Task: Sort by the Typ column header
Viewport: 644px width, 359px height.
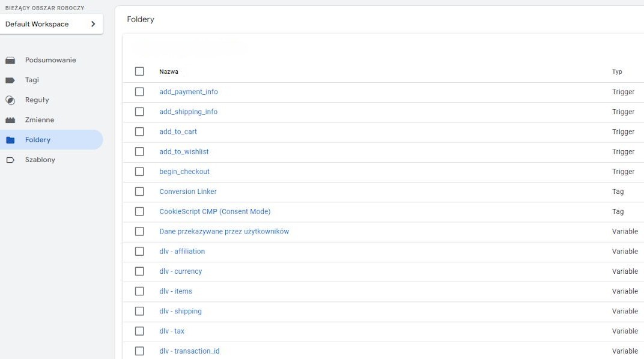Action: (x=617, y=72)
